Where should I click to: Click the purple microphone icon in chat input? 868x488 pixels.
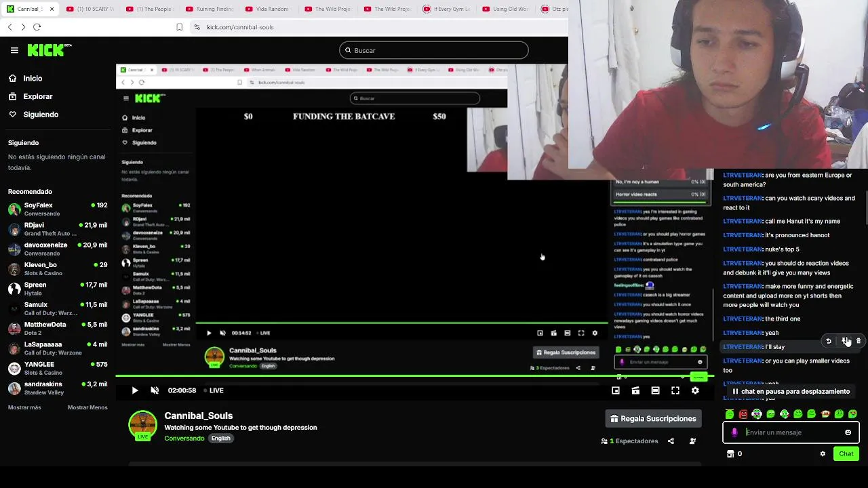734,432
